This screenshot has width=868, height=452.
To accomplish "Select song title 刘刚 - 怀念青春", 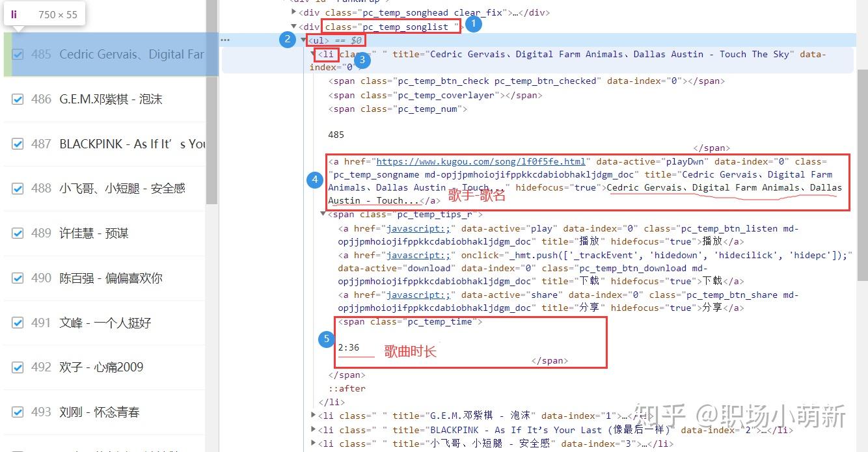I will [99, 412].
